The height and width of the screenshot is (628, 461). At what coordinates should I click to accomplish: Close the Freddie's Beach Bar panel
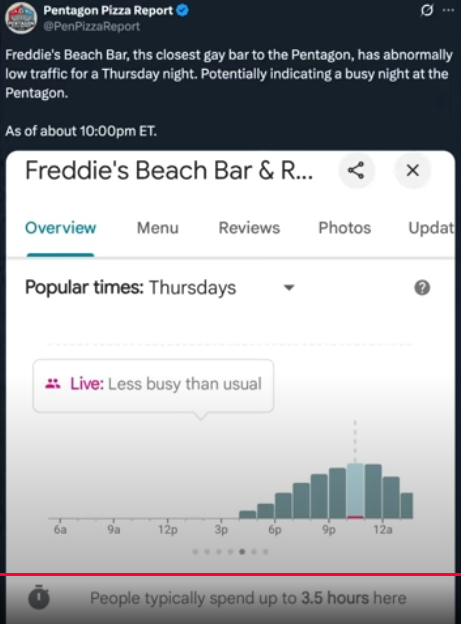(413, 171)
